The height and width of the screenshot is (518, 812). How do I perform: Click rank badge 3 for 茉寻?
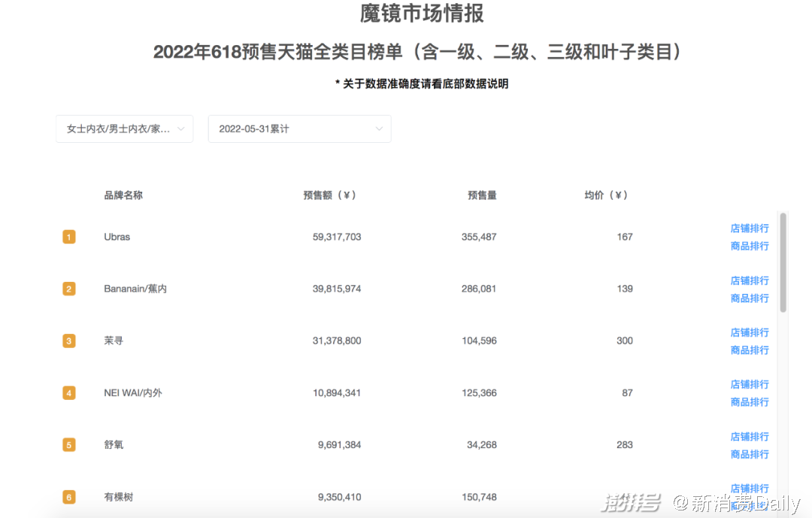(69, 341)
